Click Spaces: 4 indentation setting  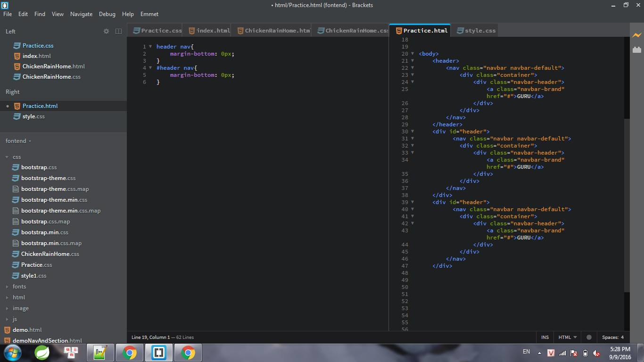612,337
